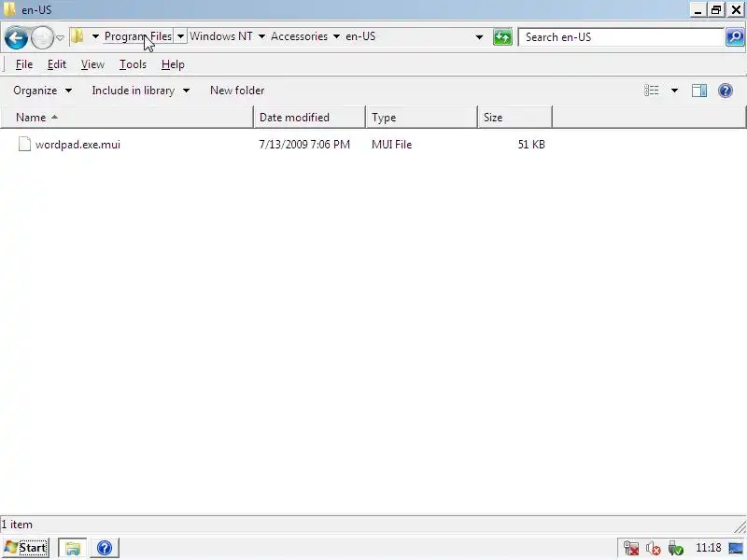Open the recent pages dropdown beside Forward
Viewport: 747px width, 560px height.
(x=60, y=37)
